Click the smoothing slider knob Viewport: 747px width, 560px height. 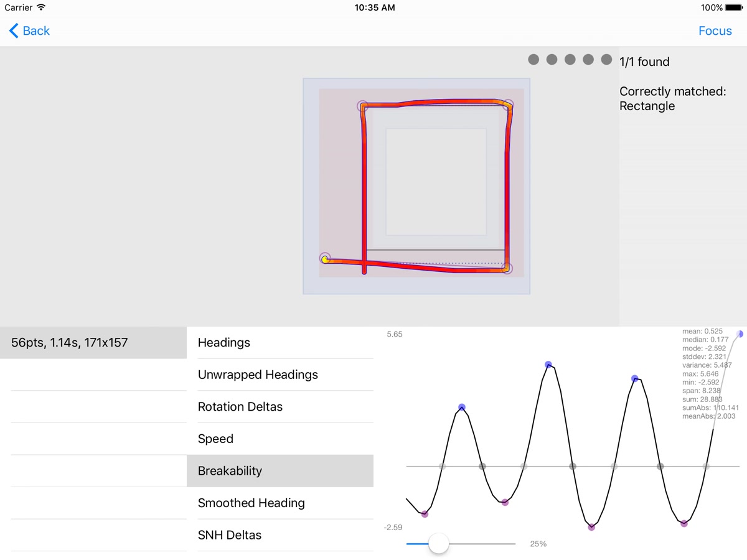pos(439,544)
